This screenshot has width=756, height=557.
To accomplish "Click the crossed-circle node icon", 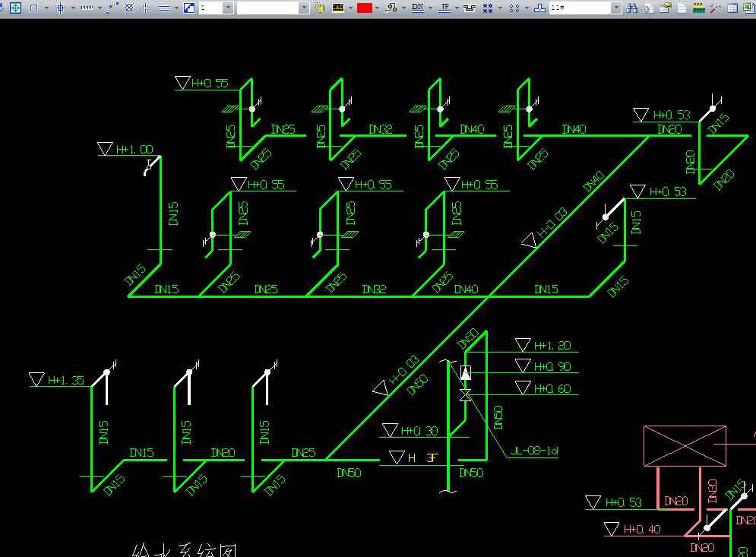I will coord(129,8).
